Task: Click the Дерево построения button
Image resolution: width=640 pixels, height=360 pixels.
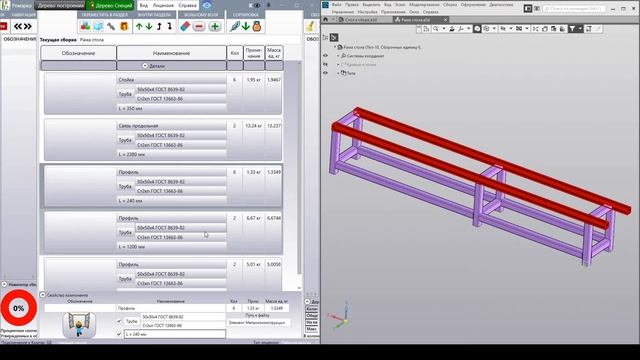Action: pos(60,5)
